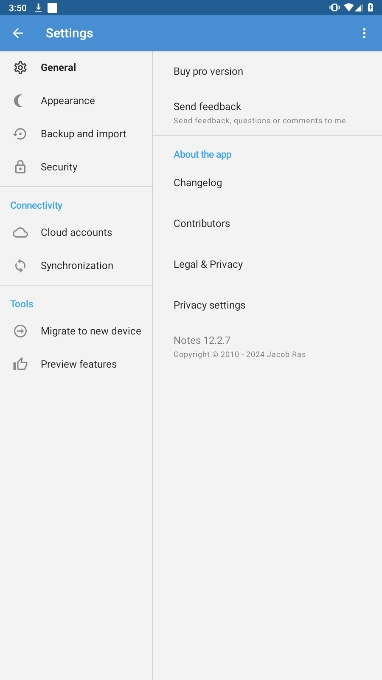The image size is (382, 680).
Task: Click the Cloud accounts cloud icon
Action: tap(20, 233)
